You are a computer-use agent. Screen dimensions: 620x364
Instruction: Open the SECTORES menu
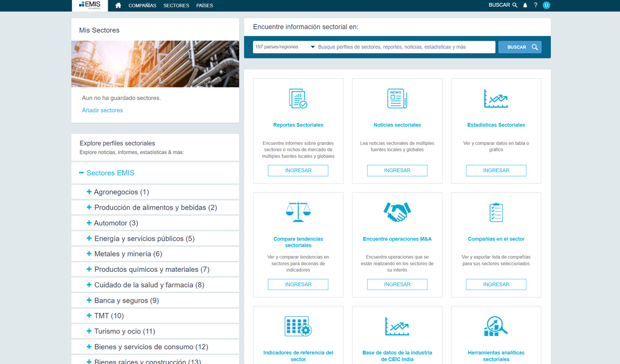(176, 5)
